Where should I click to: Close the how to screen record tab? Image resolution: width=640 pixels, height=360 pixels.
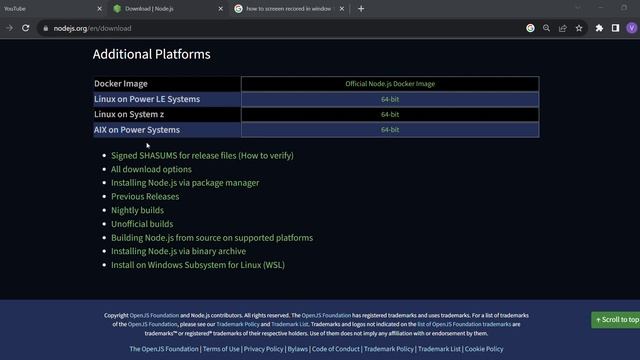pos(342,9)
